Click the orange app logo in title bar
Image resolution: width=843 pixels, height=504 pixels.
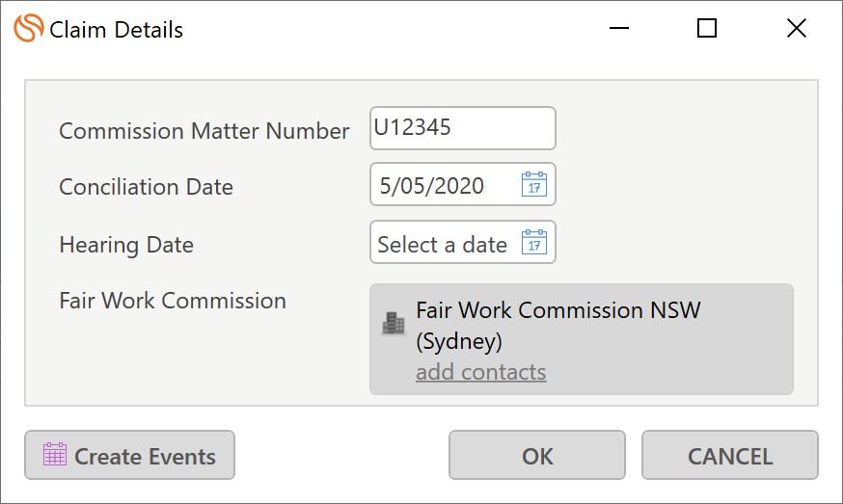pos(29,28)
